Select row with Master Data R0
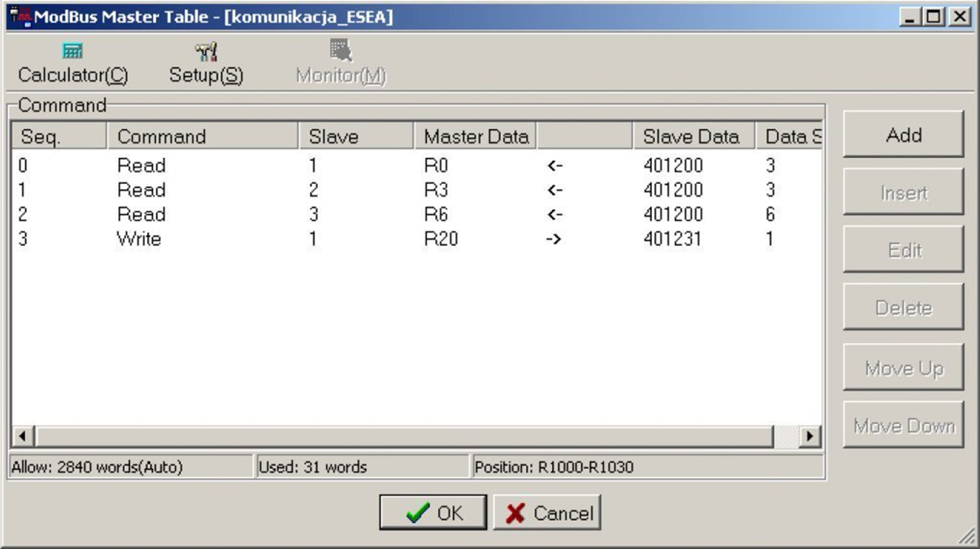Viewport: 980px width, 549px height. (x=436, y=166)
